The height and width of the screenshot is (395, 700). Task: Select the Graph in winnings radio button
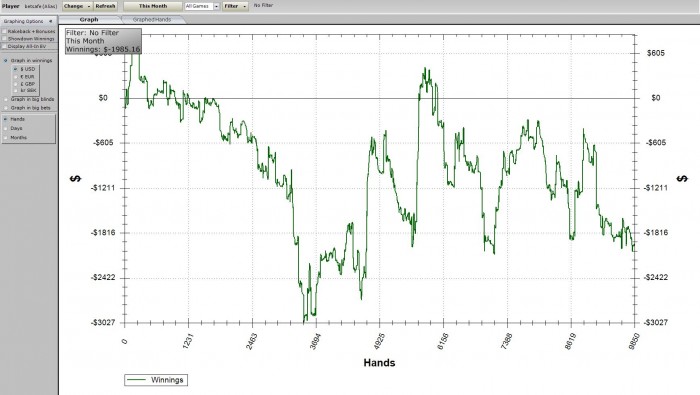click(6, 60)
